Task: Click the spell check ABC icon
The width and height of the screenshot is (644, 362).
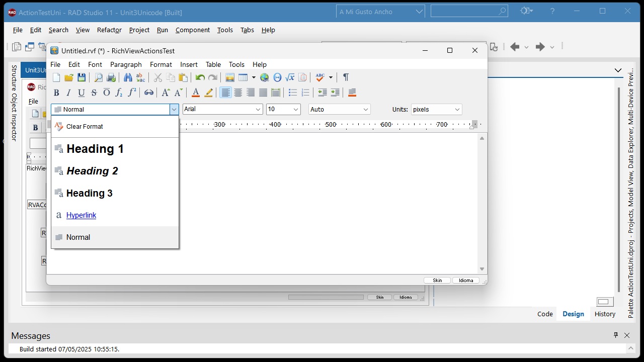Action: pos(320,77)
